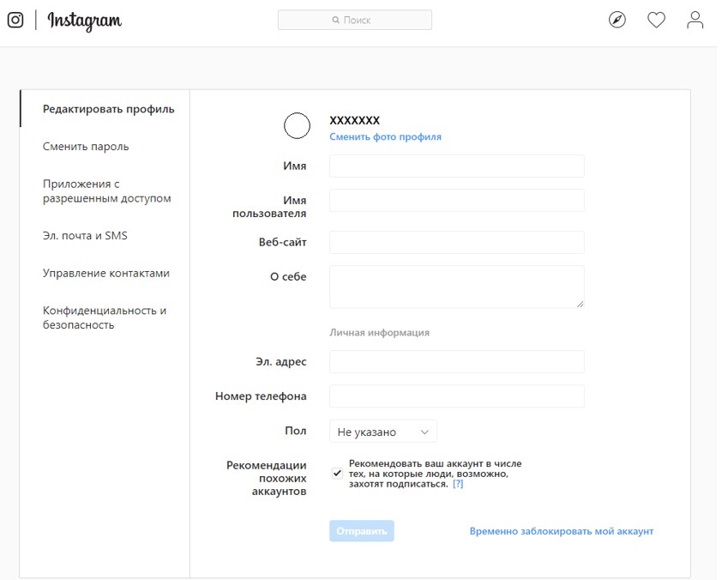Open Эл. почта и SMS settings
Image resolution: width=728 pixels, height=580 pixels.
(x=85, y=236)
